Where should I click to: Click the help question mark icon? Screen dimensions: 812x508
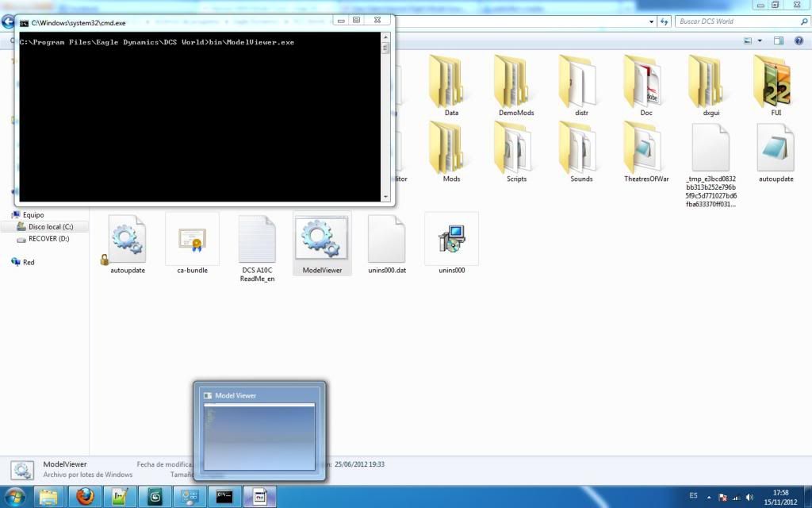799,40
